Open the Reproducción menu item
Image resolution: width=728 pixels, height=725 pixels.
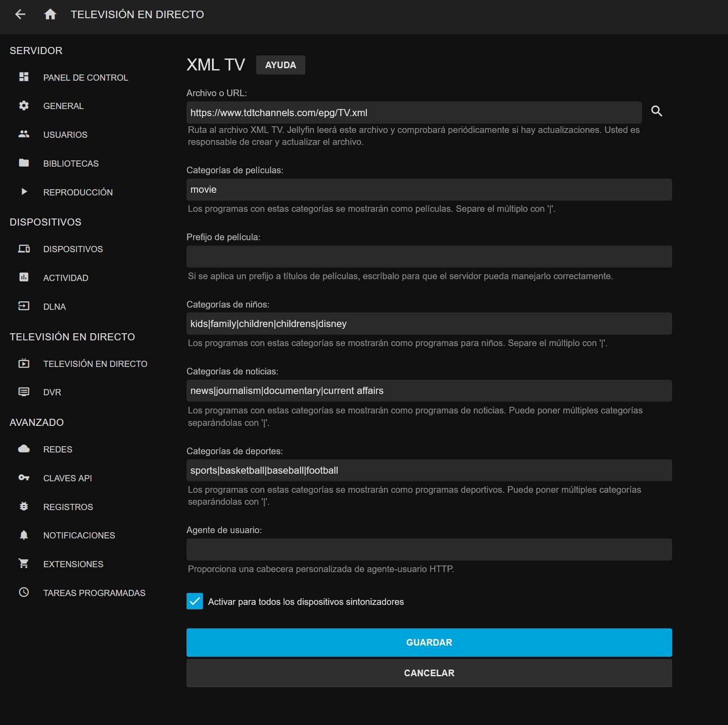pos(78,192)
